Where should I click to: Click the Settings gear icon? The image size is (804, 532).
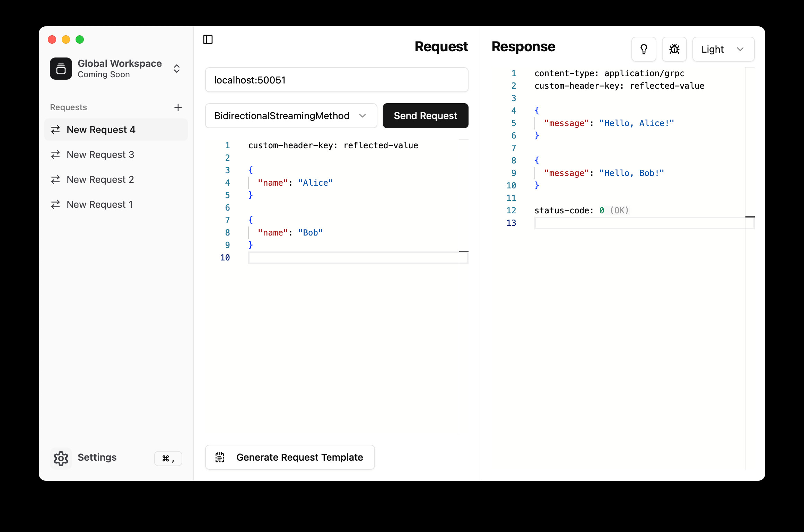click(x=61, y=458)
